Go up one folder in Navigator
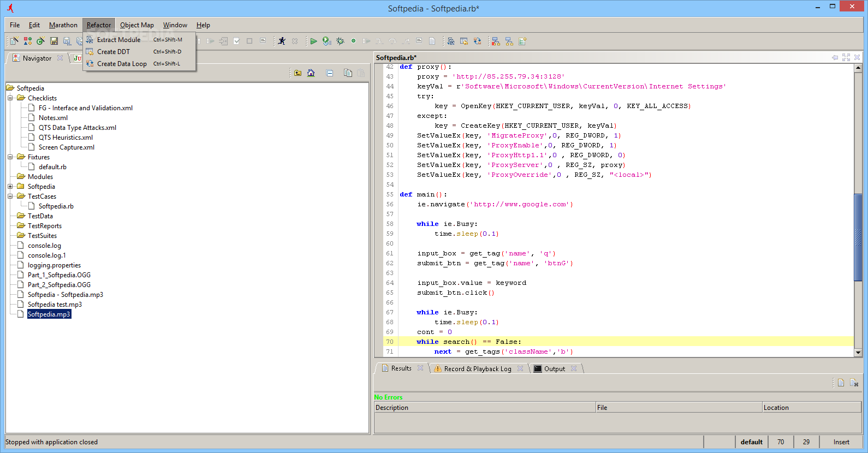This screenshot has height=453, width=868. click(x=298, y=73)
